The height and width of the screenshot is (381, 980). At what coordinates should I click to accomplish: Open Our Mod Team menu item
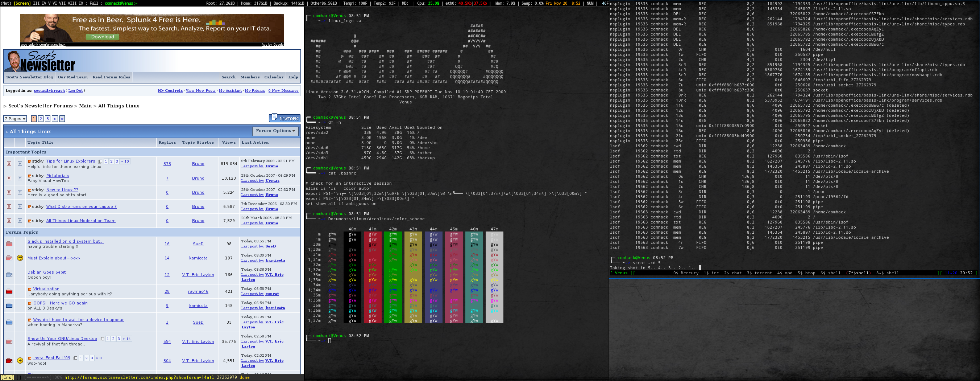[72, 77]
